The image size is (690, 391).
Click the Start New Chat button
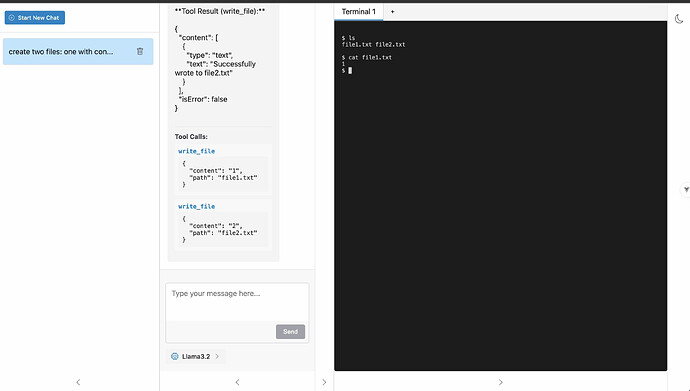(35, 18)
